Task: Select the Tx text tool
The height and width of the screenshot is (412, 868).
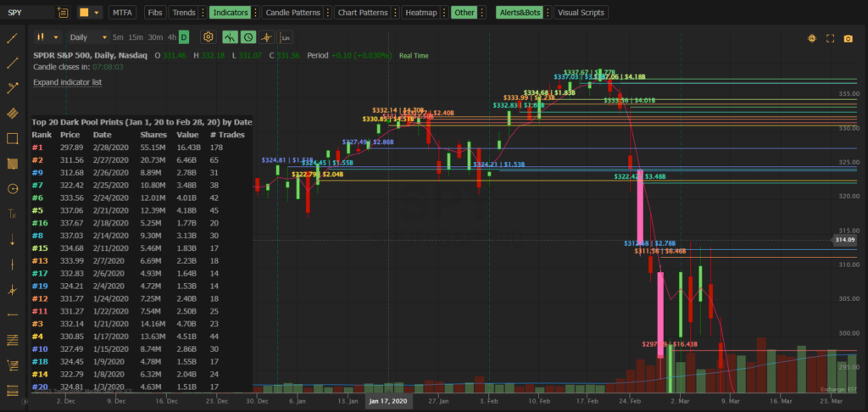Action: (12, 214)
